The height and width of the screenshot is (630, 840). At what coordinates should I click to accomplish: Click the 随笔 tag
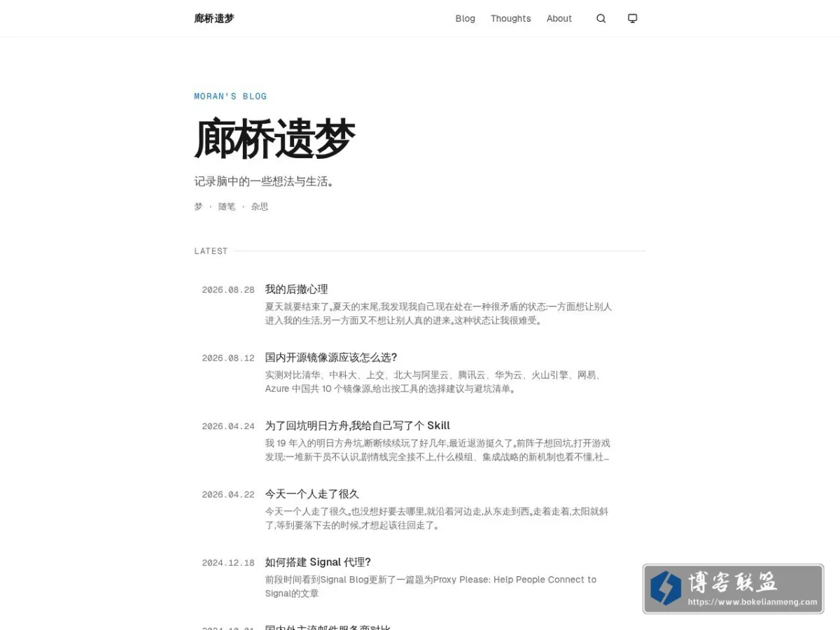click(227, 206)
